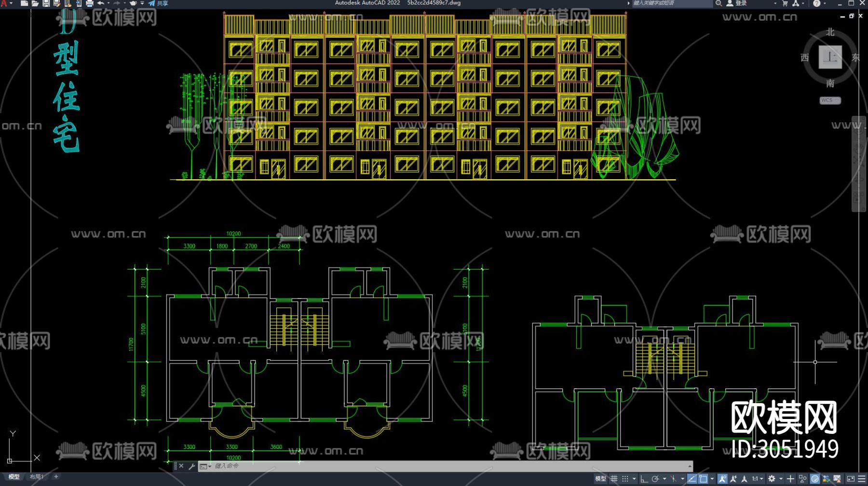Click the ViewCube top face 上
The image size is (868, 486).
pyautogui.click(x=830, y=57)
